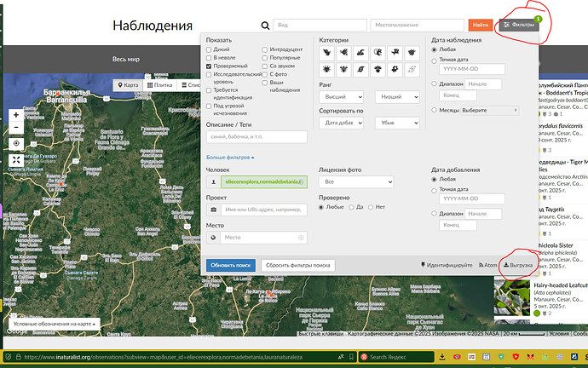Click the person icon beside Человек field
The height and width of the screenshot is (368, 588).
tap(213, 181)
